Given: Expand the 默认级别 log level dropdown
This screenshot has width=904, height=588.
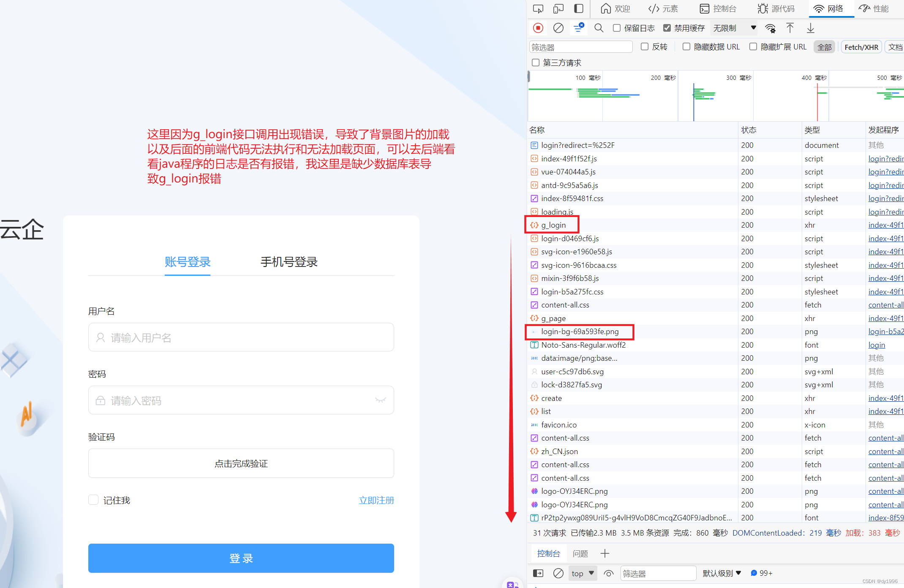Looking at the screenshot, I should (722, 573).
